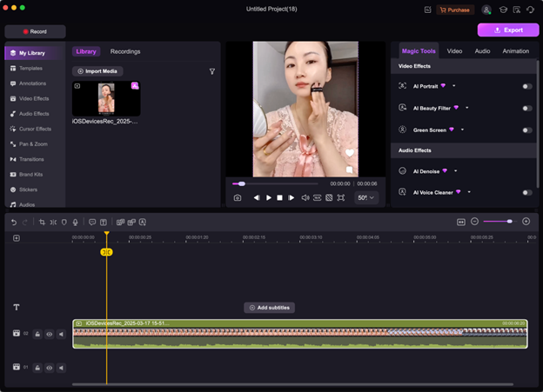Select the iOSDevicesRec clip on timeline
Screen dimensions: 543x392
(x=300, y=334)
